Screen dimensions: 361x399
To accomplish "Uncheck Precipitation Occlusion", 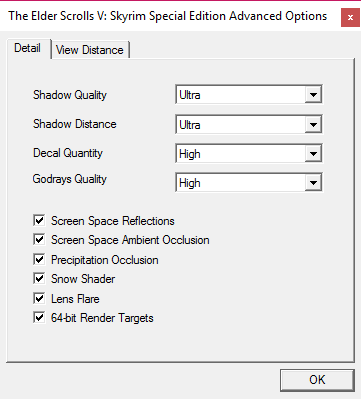I will (39, 259).
